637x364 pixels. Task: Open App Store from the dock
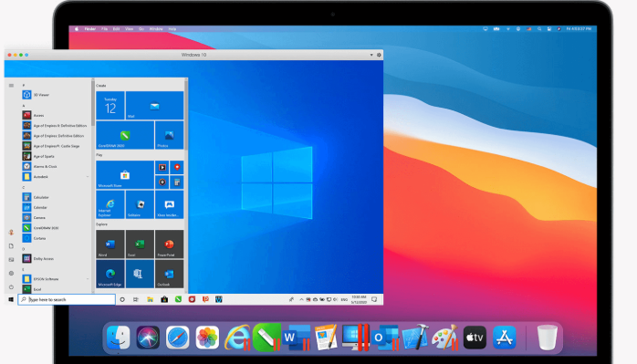point(504,338)
